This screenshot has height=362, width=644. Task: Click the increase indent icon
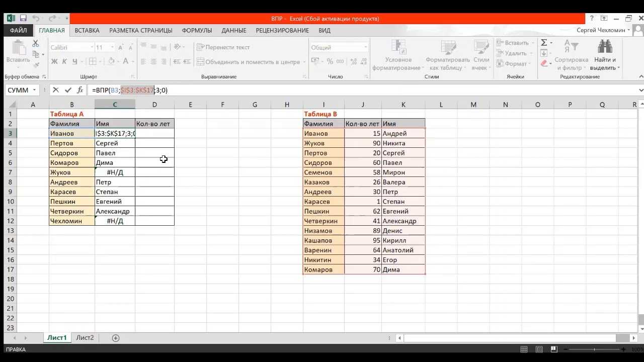pos(187,62)
